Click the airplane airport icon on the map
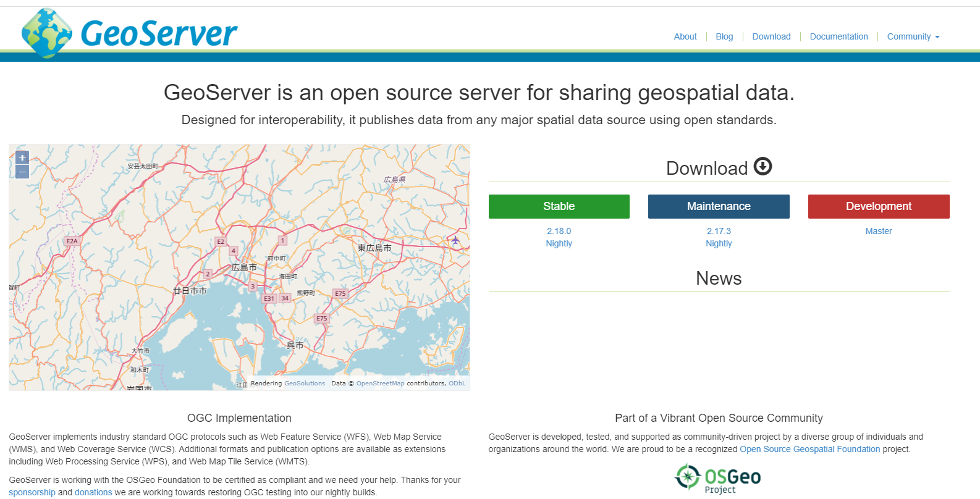Image resolution: width=980 pixels, height=499 pixels. tap(455, 240)
